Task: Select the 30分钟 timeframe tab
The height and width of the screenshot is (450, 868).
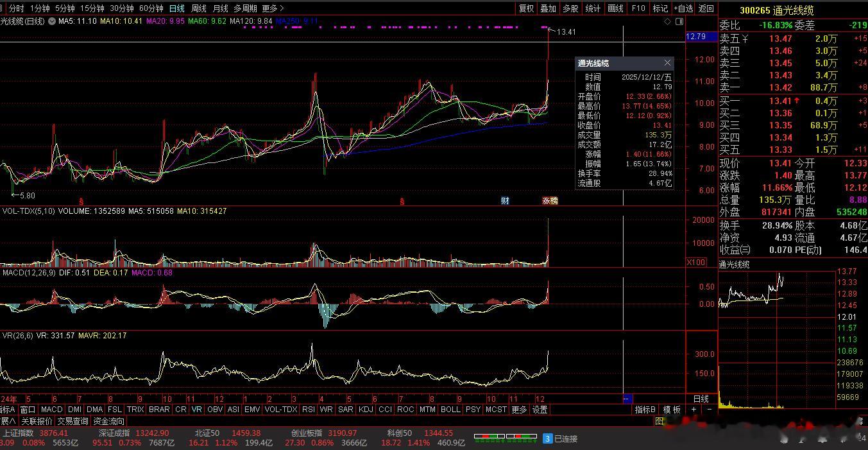Action: (x=122, y=8)
